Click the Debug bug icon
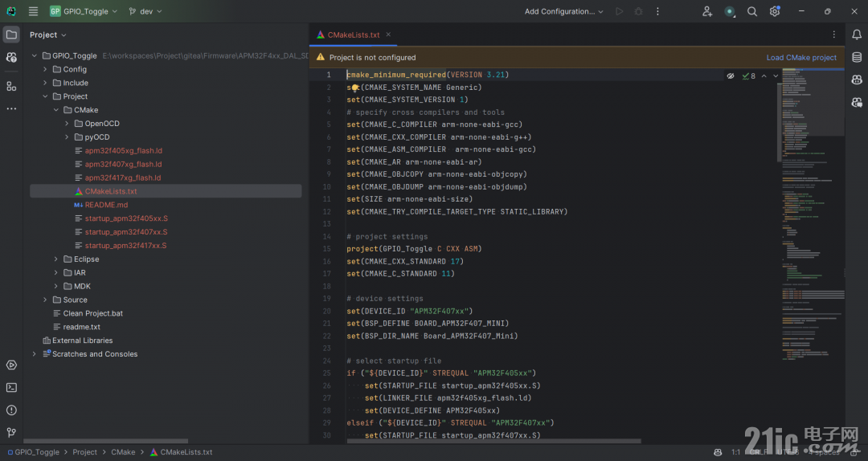868x461 pixels. [x=638, y=11]
